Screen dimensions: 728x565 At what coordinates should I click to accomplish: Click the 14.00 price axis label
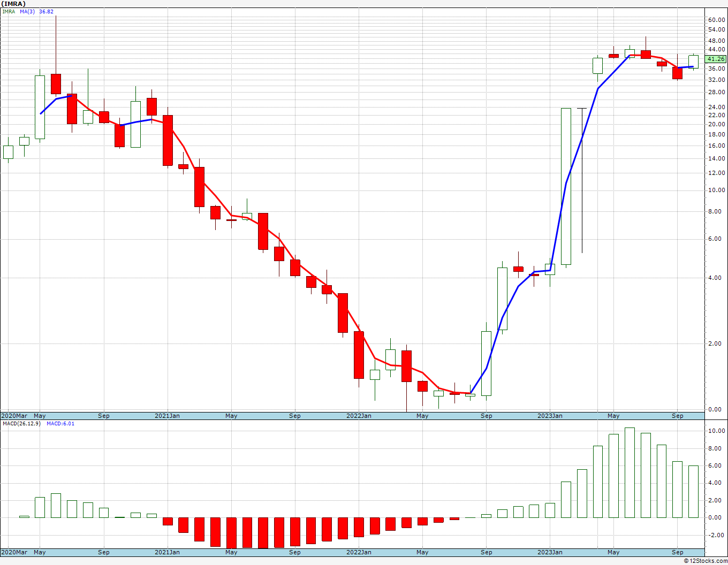(716, 158)
